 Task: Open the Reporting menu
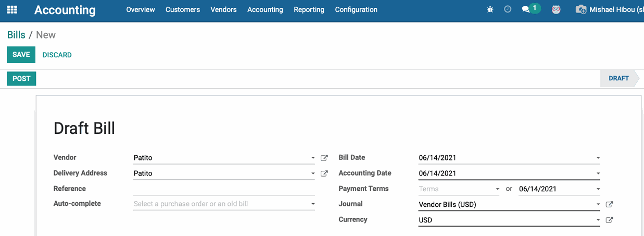[x=309, y=9]
